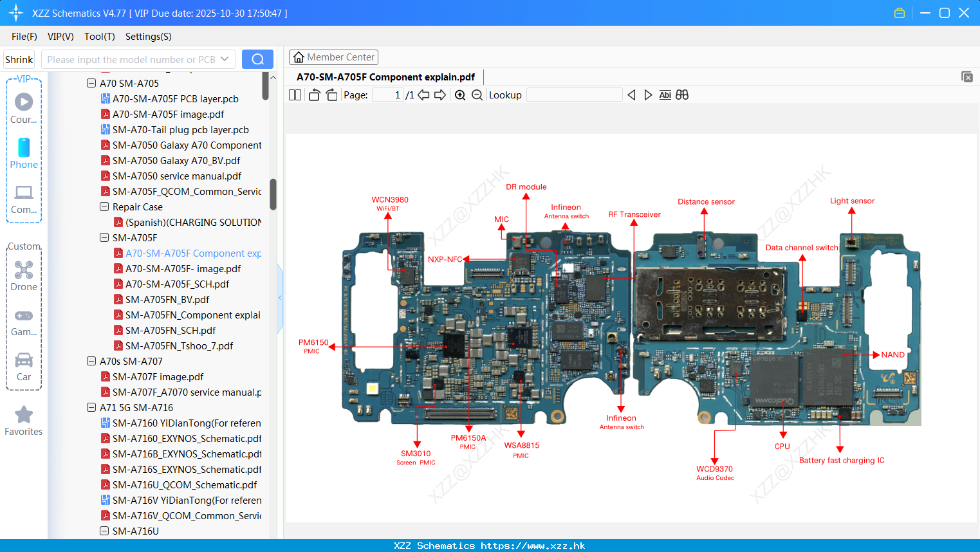Open the Game console category icon
This screenshot has height=552, width=980.
(24, 315)
